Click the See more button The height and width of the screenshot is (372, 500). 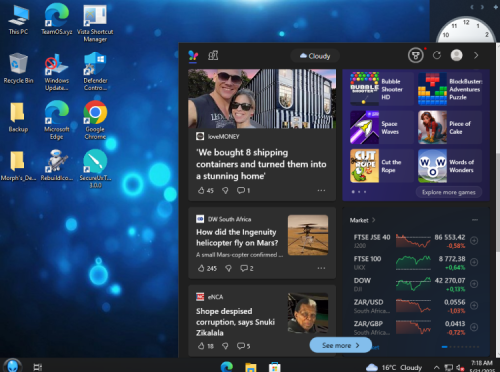click(341, 345)
